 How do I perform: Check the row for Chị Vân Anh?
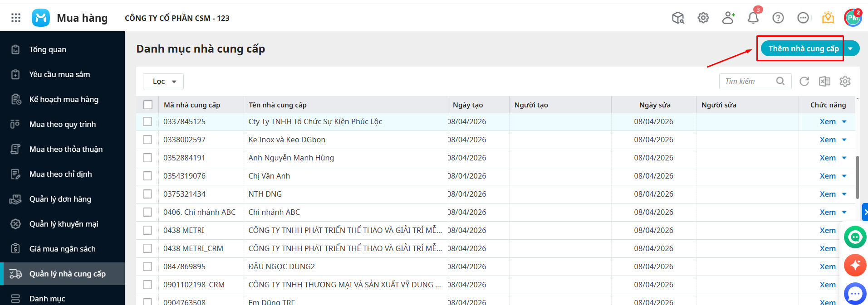tap(147, 176)
